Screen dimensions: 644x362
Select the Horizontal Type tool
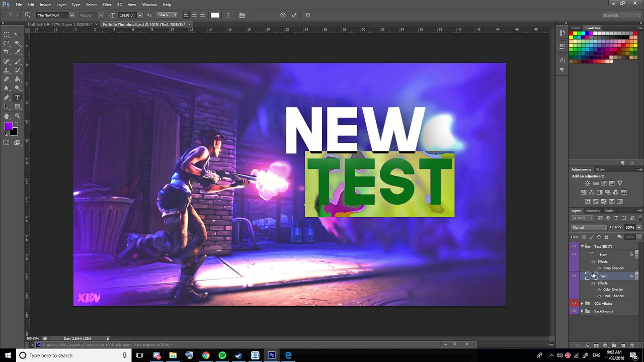[18, 98]
